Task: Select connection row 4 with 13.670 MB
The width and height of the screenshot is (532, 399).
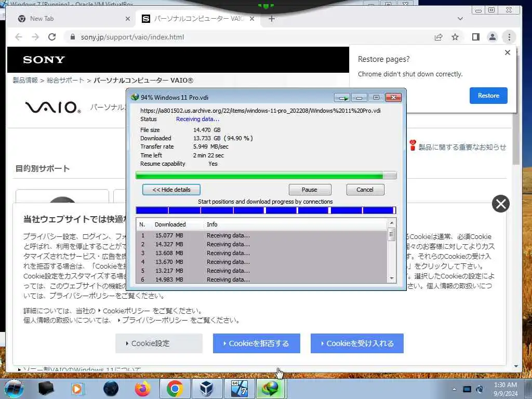Action: click(262, 262)
